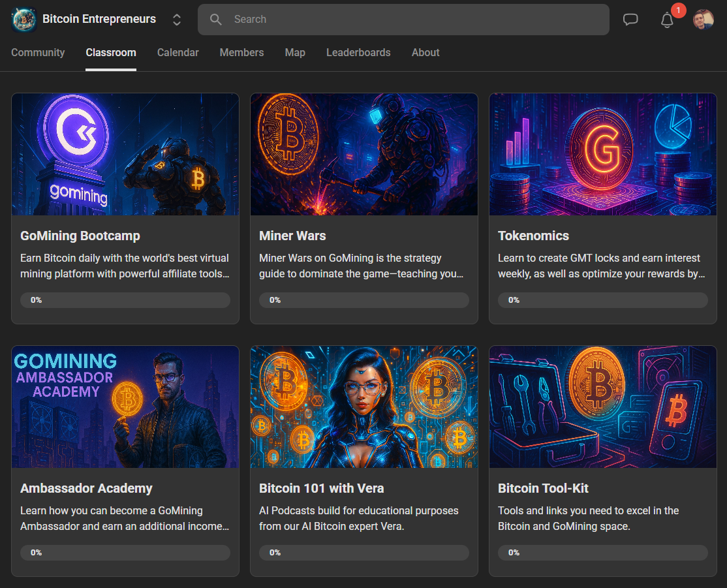Click the magnifying glass search icon
The width and height of the screenshot is (727, 588).
215,20
